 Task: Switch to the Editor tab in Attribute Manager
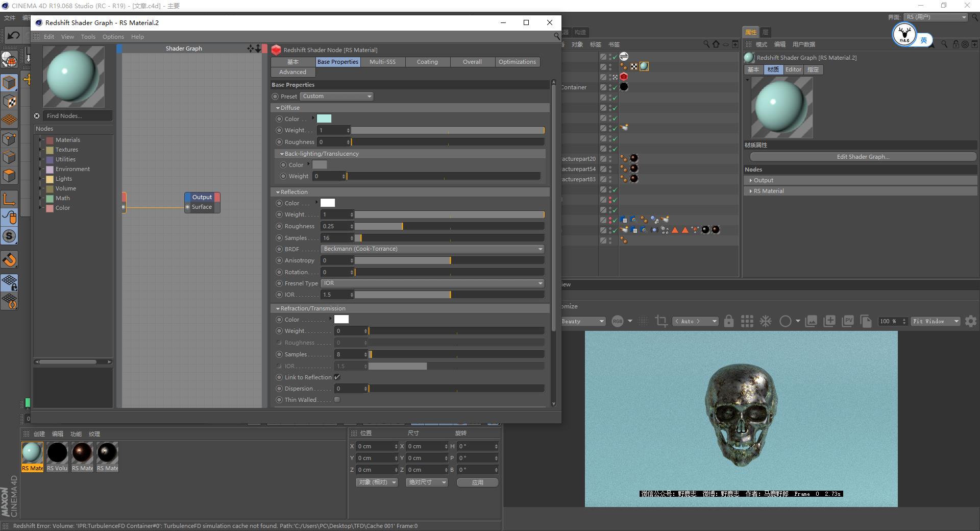pyautogui.click(x=793, y=69)
